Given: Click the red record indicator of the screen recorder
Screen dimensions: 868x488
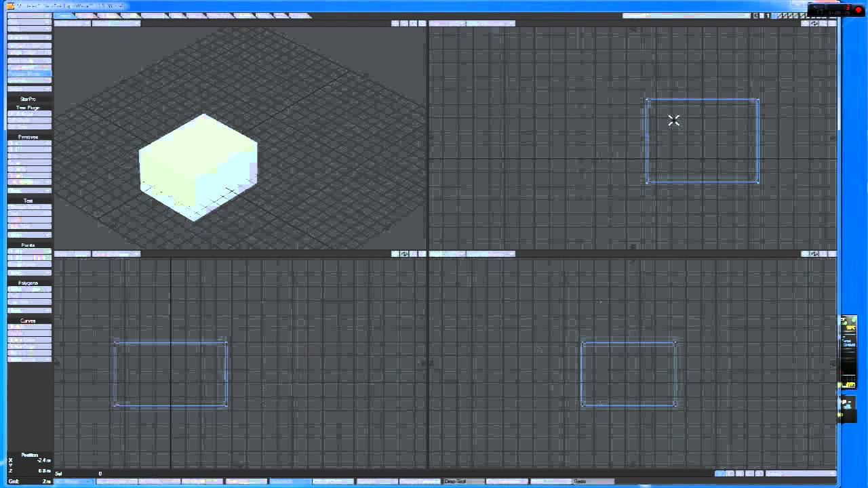Looking at the screenshot, I should coord(858,9).
